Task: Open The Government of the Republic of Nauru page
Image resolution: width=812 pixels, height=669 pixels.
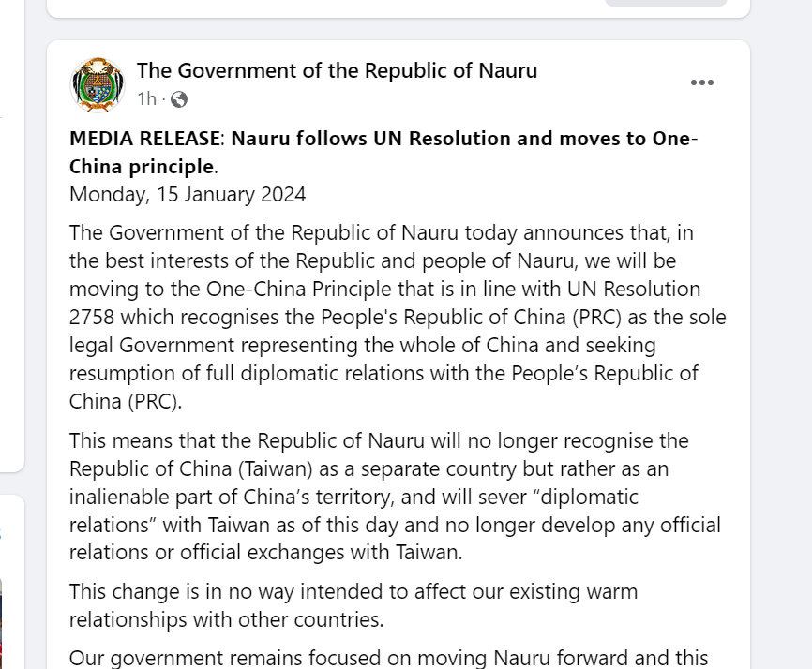Action: (x=338, y=70)
